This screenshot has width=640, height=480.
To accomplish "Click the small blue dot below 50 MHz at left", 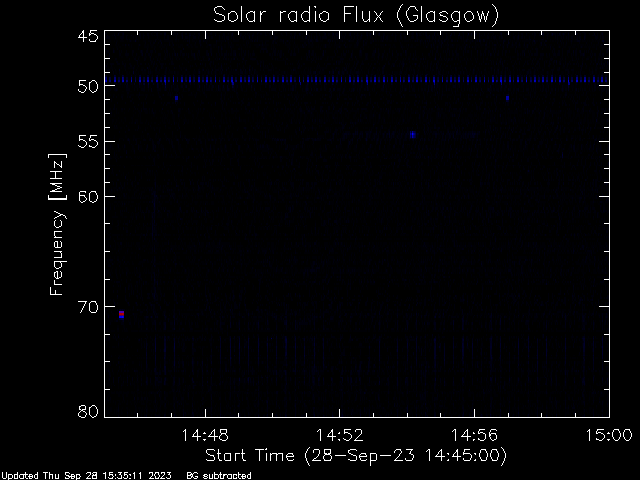I will [x=176, y=98].
